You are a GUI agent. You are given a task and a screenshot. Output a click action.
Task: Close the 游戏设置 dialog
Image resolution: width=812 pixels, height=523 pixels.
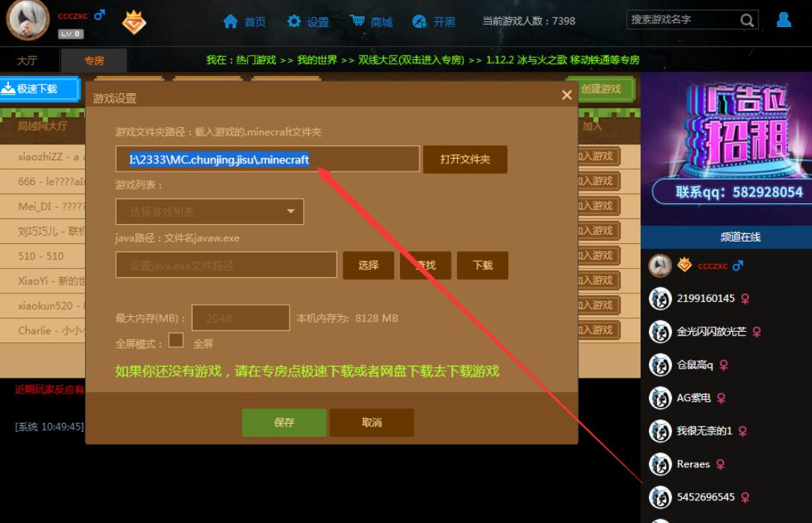[x=567, y=95]
